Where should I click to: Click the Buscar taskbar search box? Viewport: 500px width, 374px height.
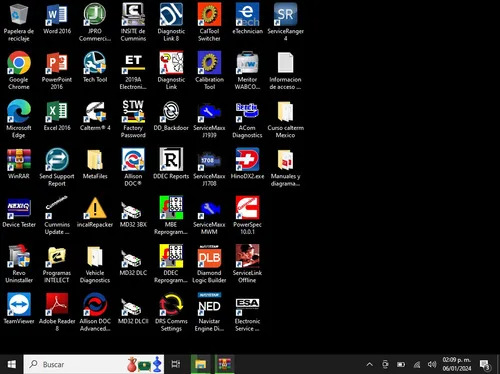click(x=94, y=364)
